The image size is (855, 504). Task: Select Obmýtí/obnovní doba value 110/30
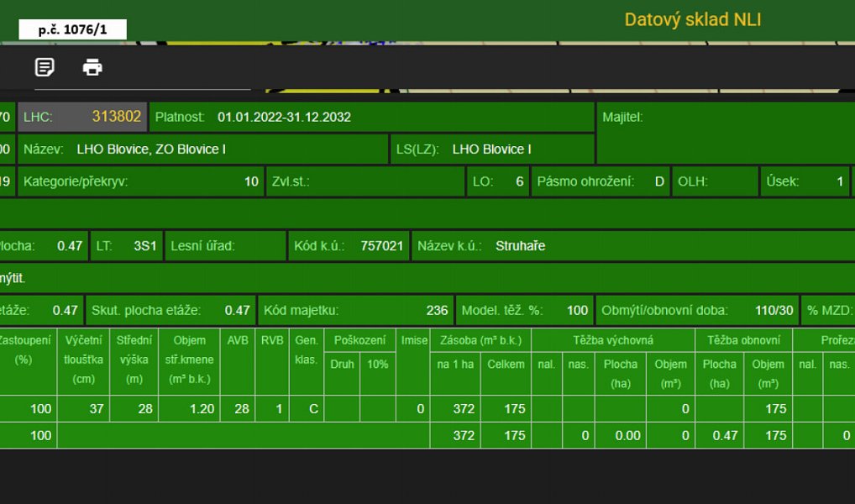774,310
